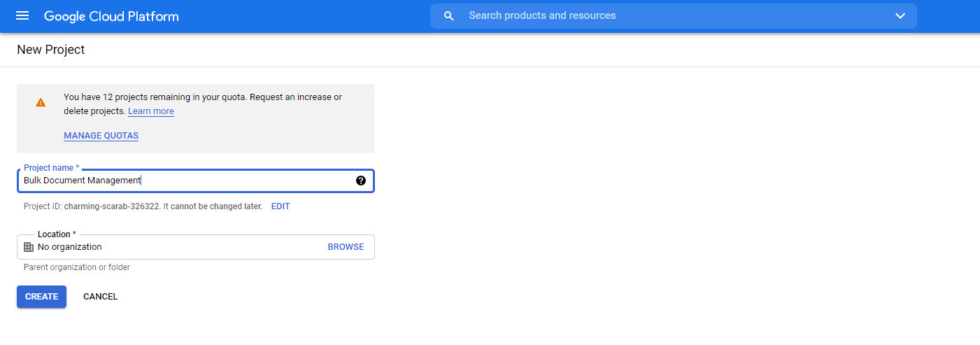This screenshot has width=980, height=345.
Task: Click the quota remaining projects message
Action: (202, 97)
